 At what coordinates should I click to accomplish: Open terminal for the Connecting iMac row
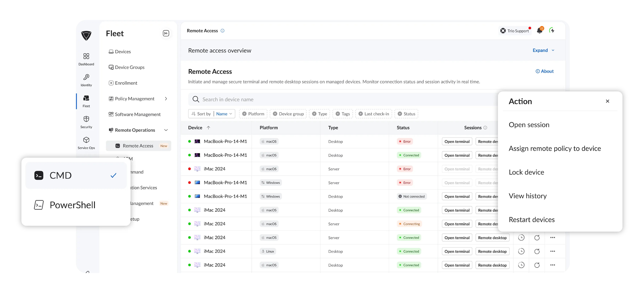pos(457,224)
